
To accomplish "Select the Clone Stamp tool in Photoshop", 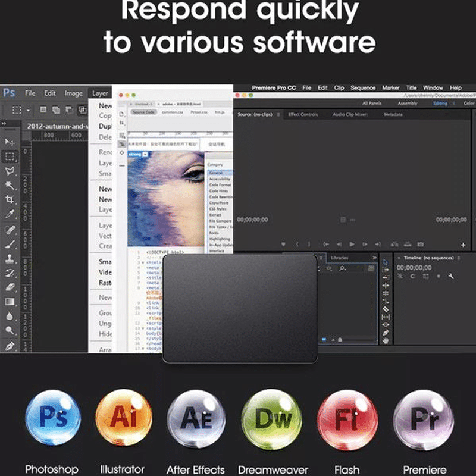I will click(10, 258).
